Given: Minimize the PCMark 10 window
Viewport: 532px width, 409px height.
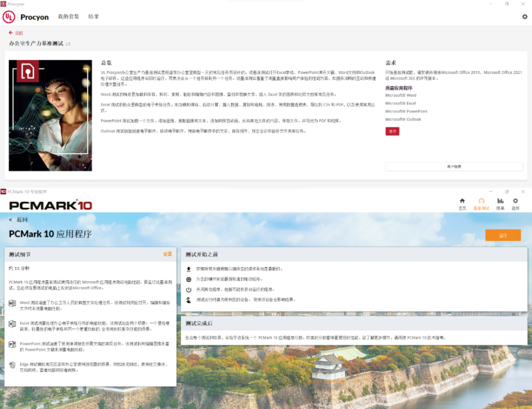Looking at the screenshot, I should (x=491, y=192).
